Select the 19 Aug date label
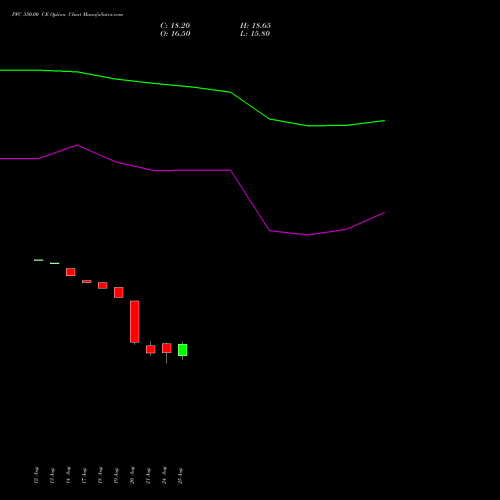The width and height of the screenshot is (500, 500). [x=116, y=475]
